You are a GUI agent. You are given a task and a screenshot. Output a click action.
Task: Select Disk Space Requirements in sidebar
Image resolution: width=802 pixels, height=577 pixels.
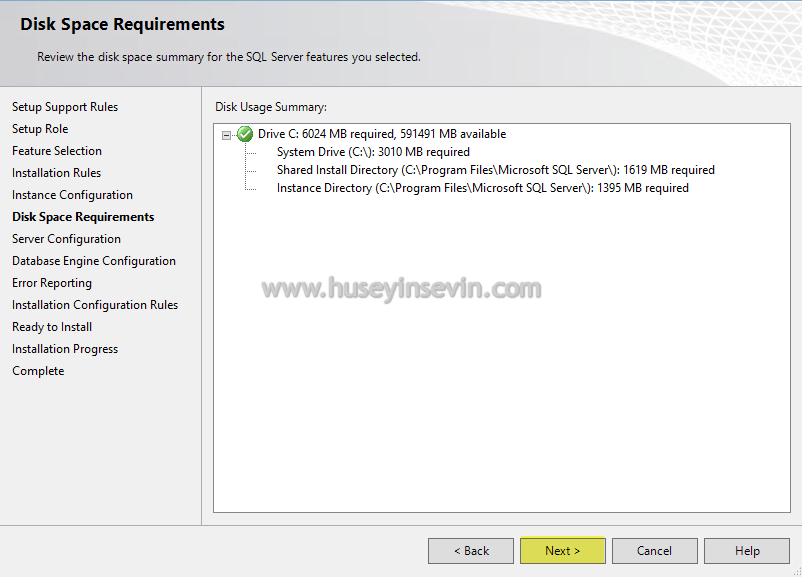pyautogui.click(x=83, y=217)
